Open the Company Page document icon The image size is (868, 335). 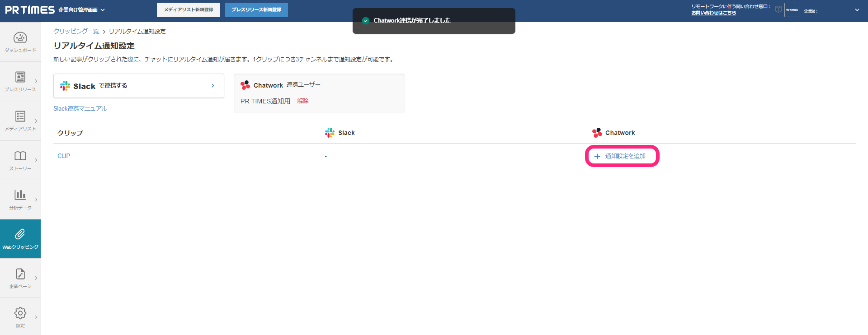[20, 274]
